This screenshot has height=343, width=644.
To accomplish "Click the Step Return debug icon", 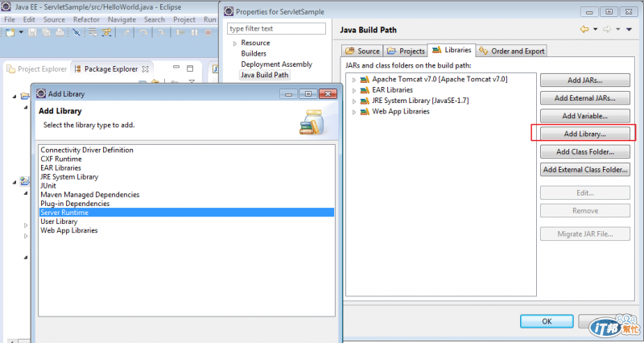I will click(126, 32).
